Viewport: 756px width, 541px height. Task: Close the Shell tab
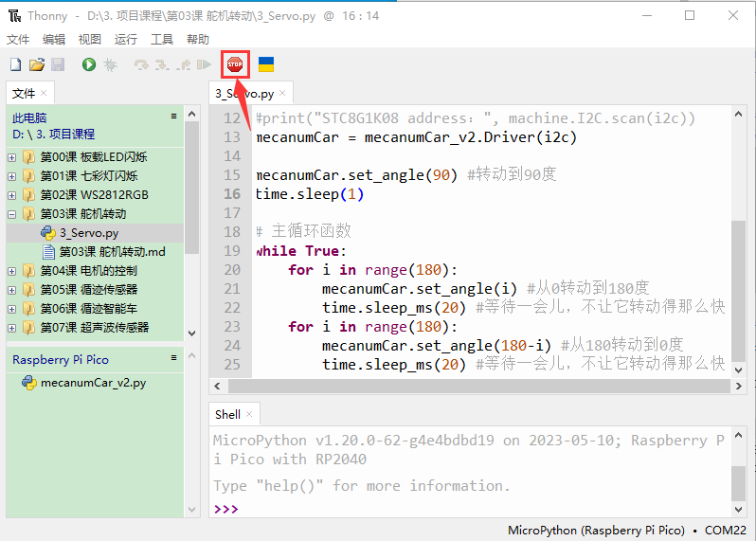(249, 414)
